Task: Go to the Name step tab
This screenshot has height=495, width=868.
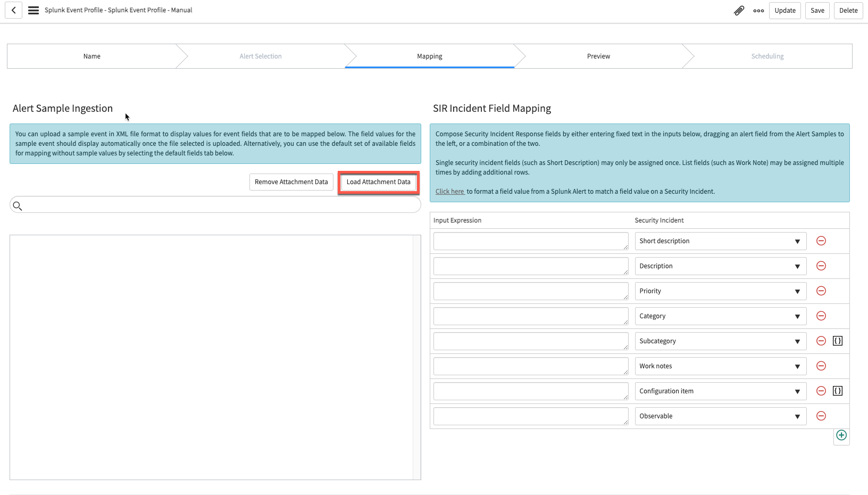Action: click(92, 56)
